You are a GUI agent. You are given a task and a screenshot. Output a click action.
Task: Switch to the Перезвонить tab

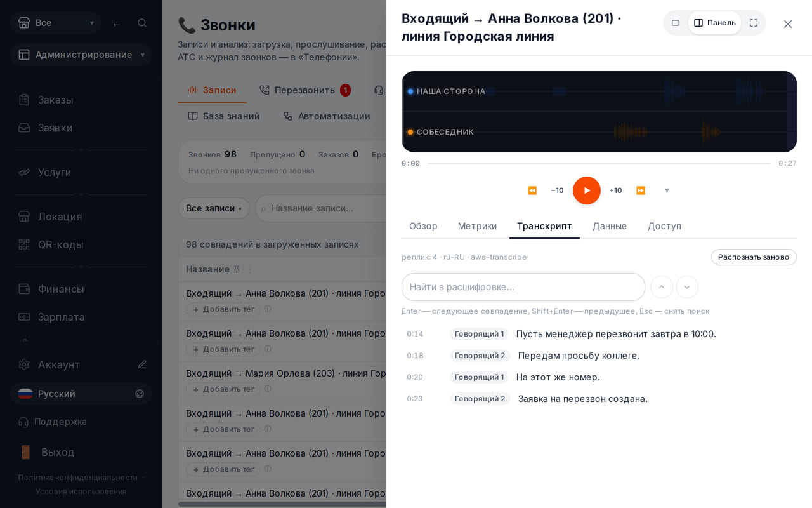coord(304,90)
